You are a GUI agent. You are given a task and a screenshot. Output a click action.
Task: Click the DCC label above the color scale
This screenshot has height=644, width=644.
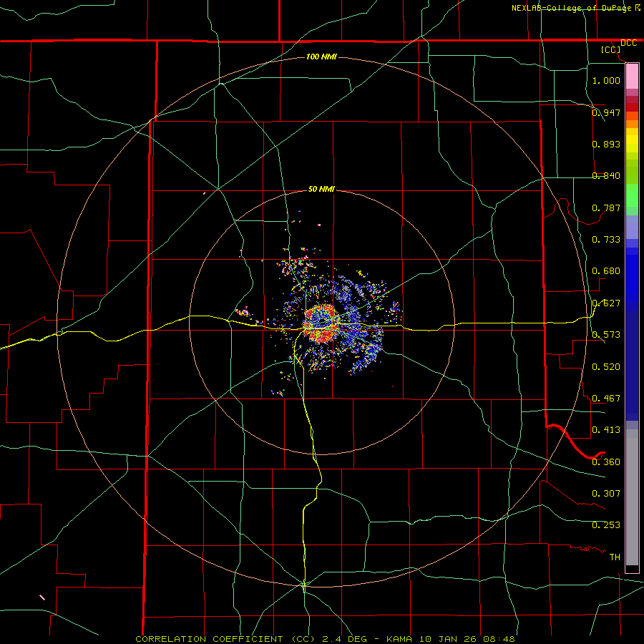click(628, 43)
